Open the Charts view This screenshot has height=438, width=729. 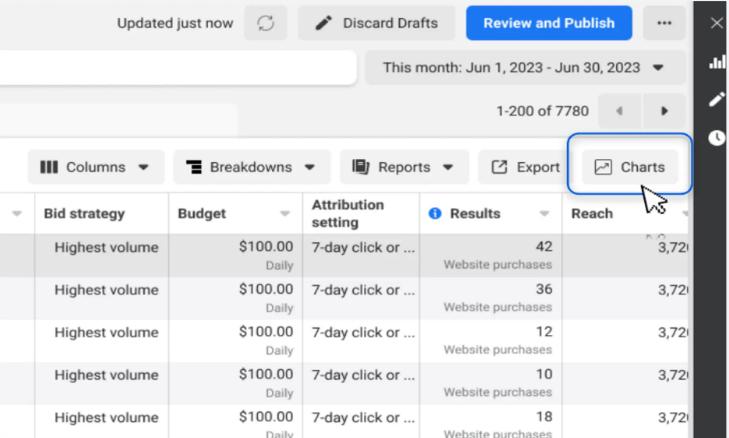coord(630,167)
